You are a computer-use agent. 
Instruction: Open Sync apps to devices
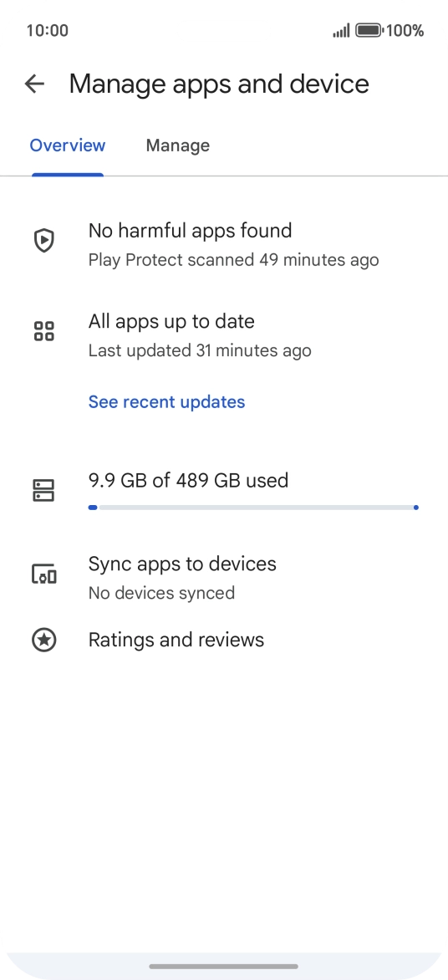tap(224, 577)
